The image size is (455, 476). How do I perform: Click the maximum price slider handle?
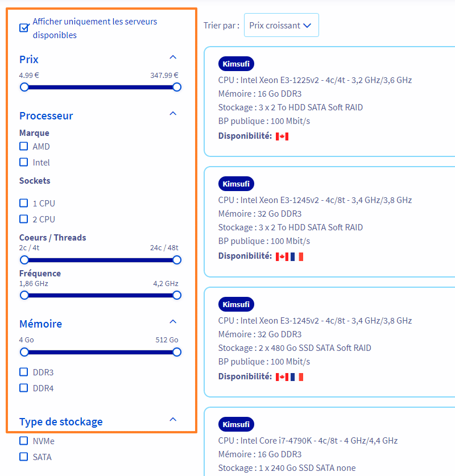tap(177, 87)
